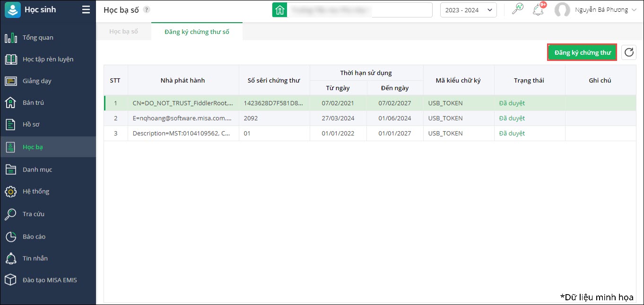Open Tổng quan icon in sidebar
The height and width of the screenshot is (305, 644).
(11, 38)
